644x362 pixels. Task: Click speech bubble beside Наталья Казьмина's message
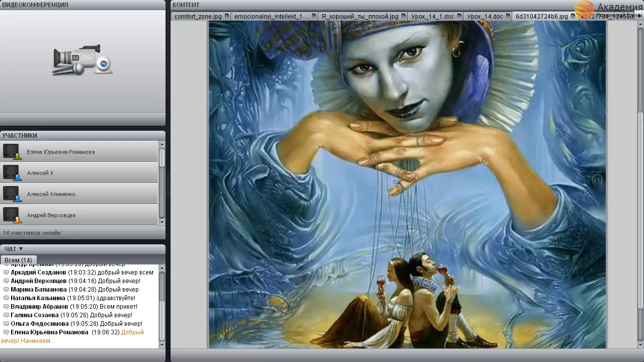(x=6, y=298)
